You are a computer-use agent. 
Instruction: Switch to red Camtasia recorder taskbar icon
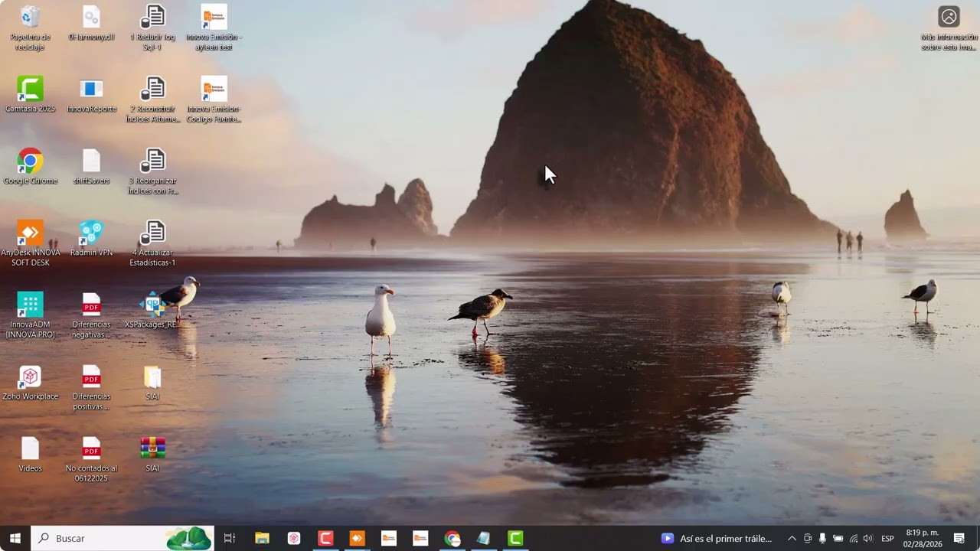(x=325, y=538)
